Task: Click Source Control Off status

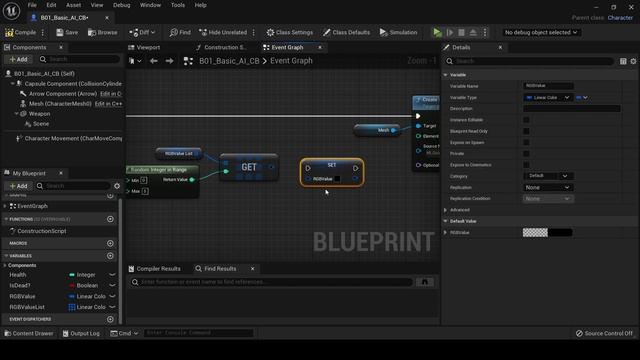Action: click(604, 333)
